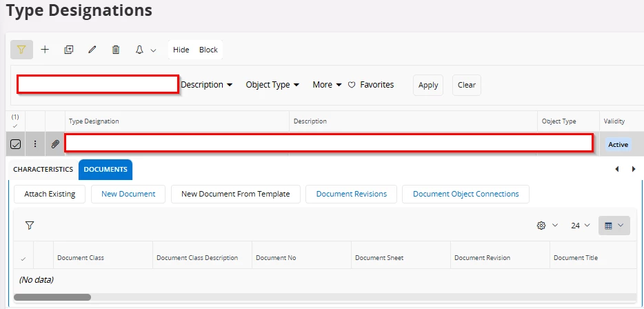This screenshot has width=644, height=309.
Task: Click the duplicate record icon
Action: point(68,50)
